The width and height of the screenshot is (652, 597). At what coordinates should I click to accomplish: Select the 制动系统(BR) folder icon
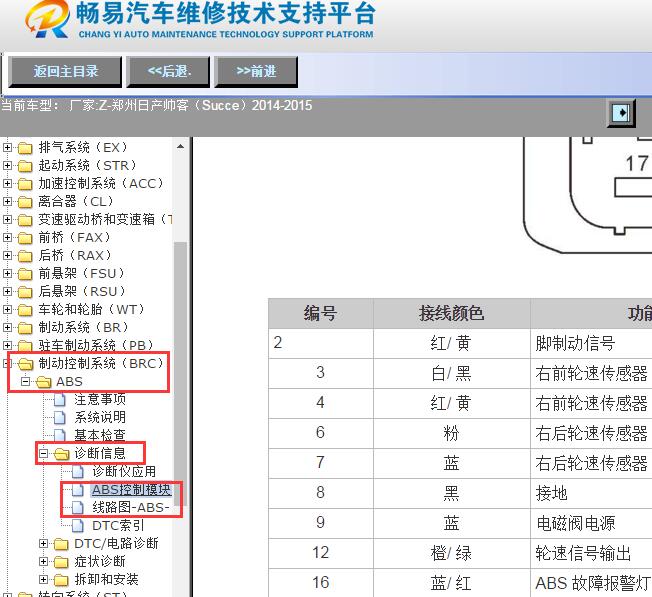pos(25,328)
